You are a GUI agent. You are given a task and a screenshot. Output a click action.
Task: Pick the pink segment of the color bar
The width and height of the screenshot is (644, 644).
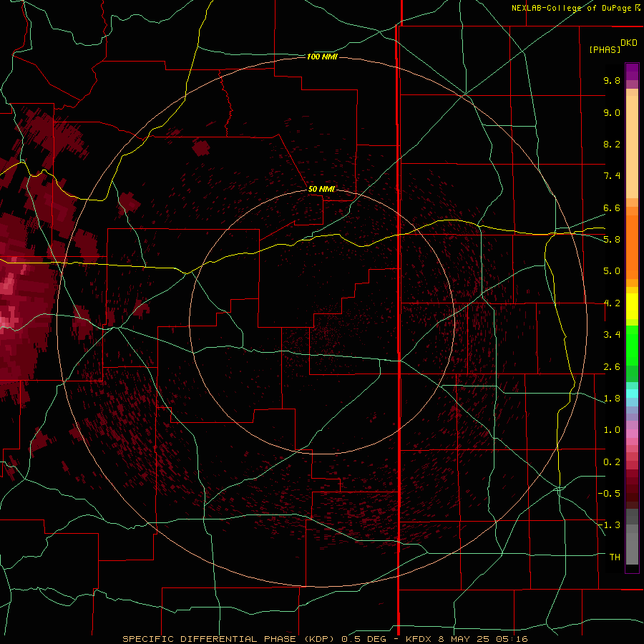[632, 434]
